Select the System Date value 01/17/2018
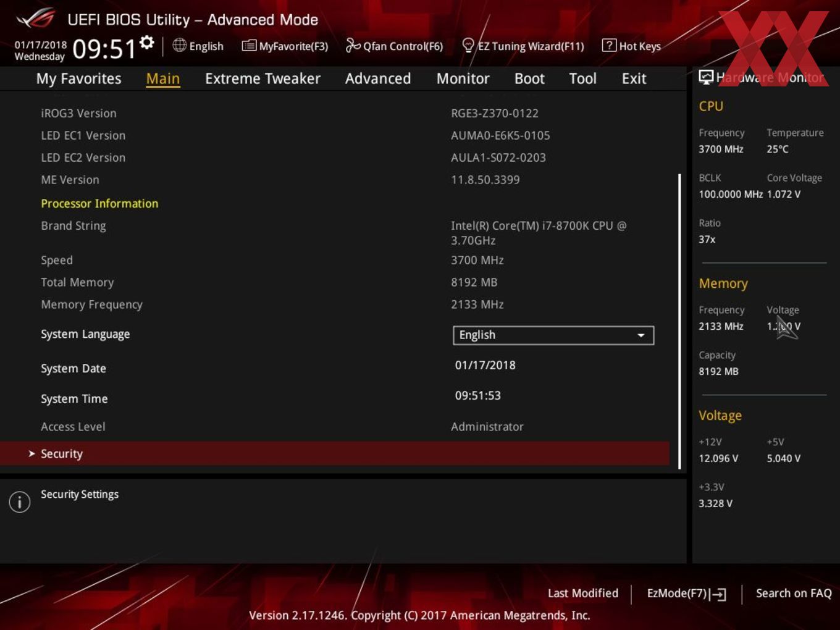Screen dimensions: 840x630 pos(485,365)
